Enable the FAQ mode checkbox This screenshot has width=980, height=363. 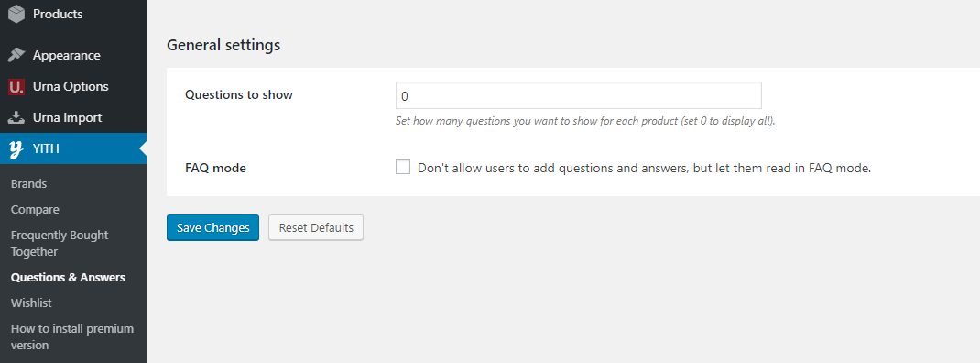(x=403, y=167)
